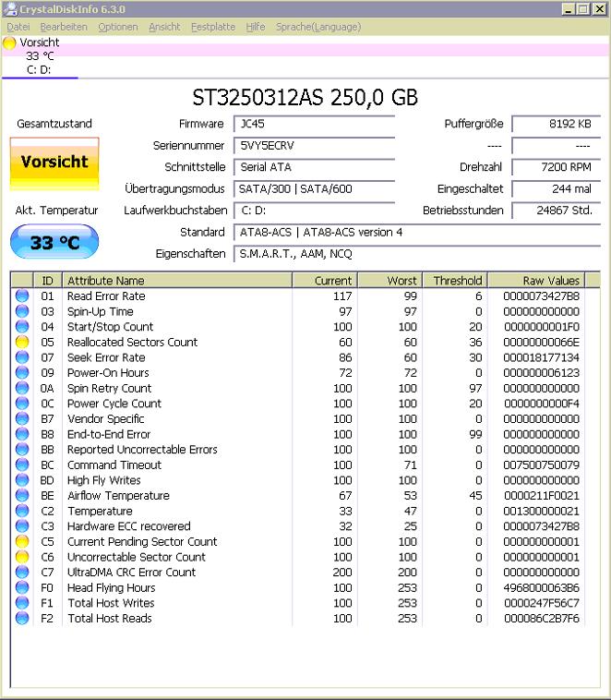Click the Threshold column header
This screenshot has height=700, width=611.
[455, 281]
